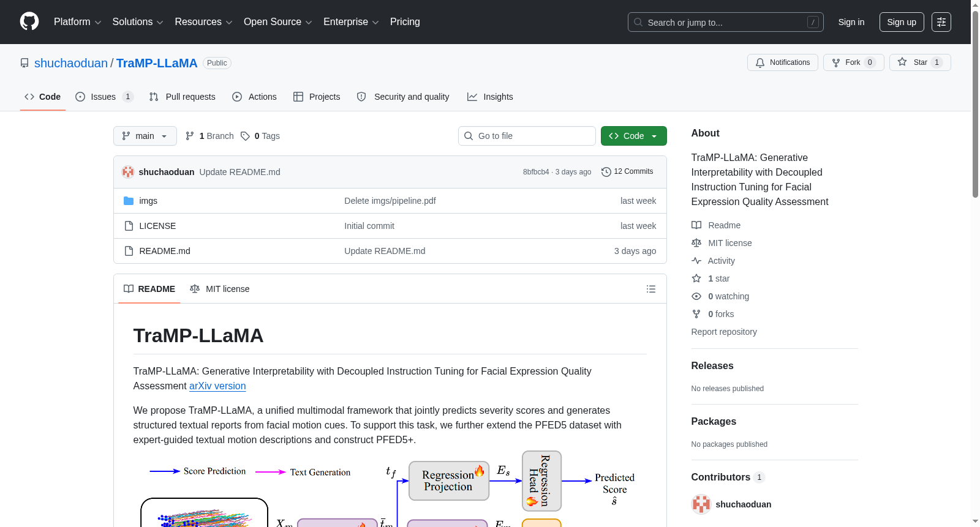This screenshot has height=527, width=980.
Task: Open the Projects tab
Action: pos(317,97)
